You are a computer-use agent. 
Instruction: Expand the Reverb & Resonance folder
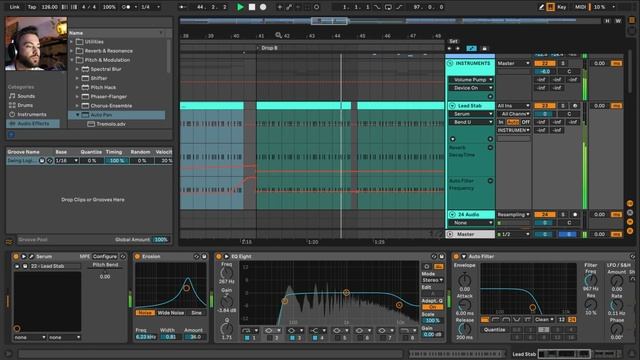72,51
